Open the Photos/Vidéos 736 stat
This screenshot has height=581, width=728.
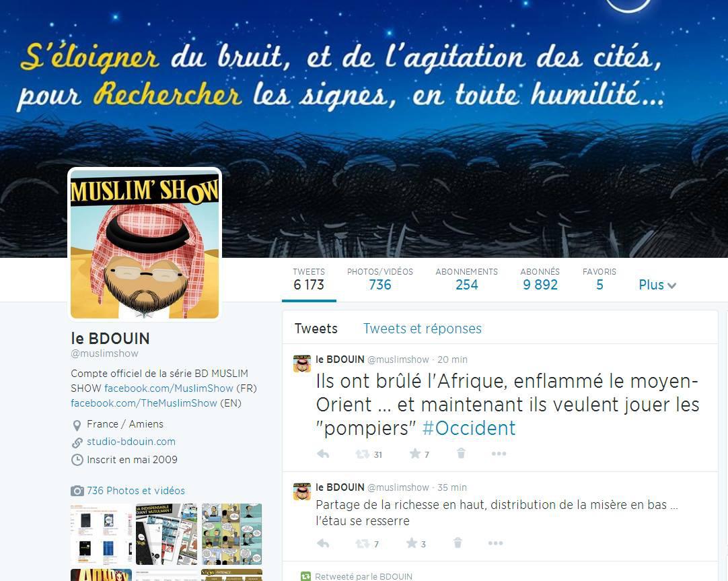[379, 279]
